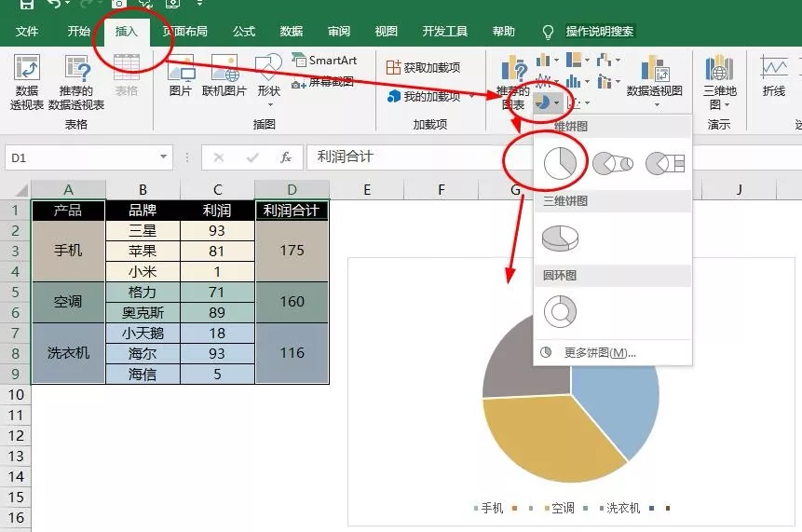Switch to the 公式 ribbon tab
This screenshot has height=532, width=802.
coord(243,32)
